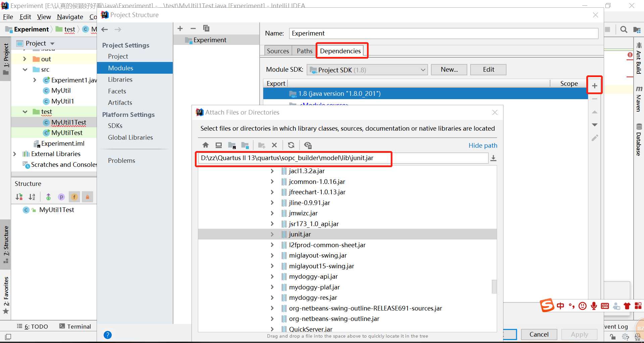644x343 pixels.
Task: Open the Terminal tool window
Action: [x=75, y=327]
